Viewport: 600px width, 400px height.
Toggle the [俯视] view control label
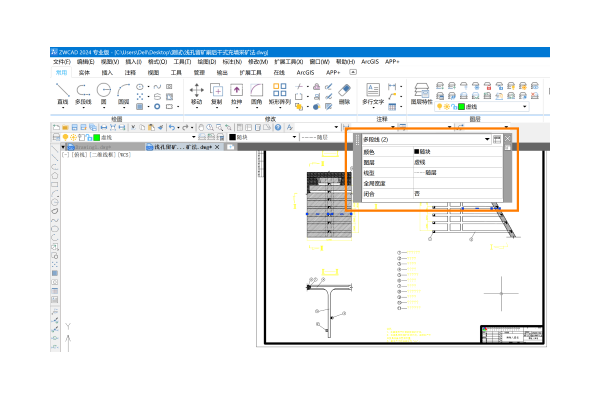tap(77, 155)
